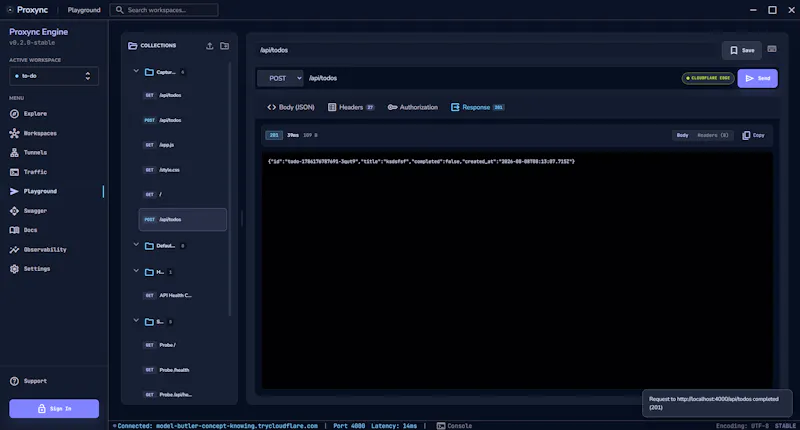The width and height of the screenshot is (800, 430).
Task: Click the keyboard icon next to Save
Action: click(x=772, y=49)
